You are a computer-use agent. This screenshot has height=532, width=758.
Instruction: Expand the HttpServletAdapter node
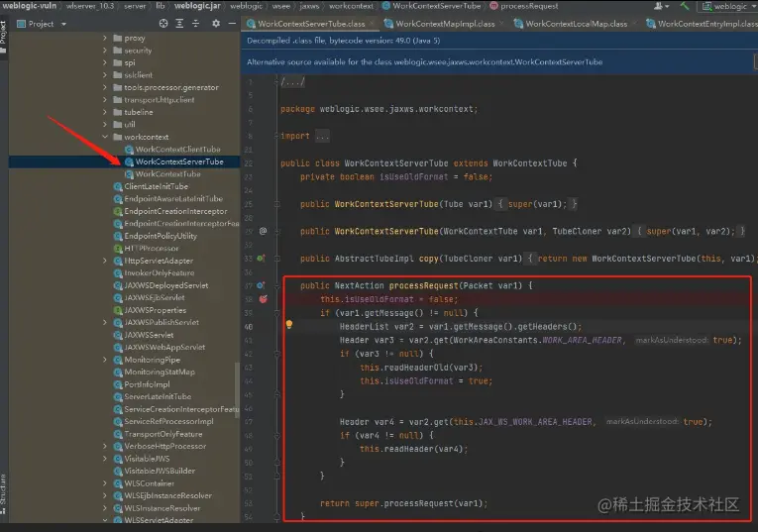click(105, 261)
